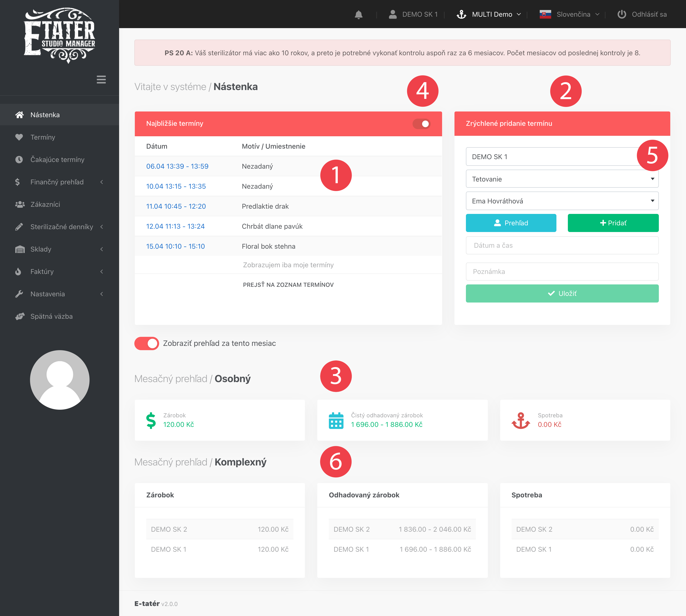This screenshot has width=686, height=616.
Task: Click the red anchor icon in Spotreba card
Action: coord(520,420)
